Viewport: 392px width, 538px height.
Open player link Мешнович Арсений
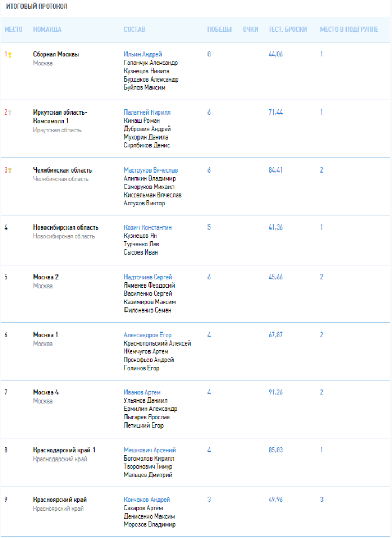pyautogui.click(x=149, y=450)
